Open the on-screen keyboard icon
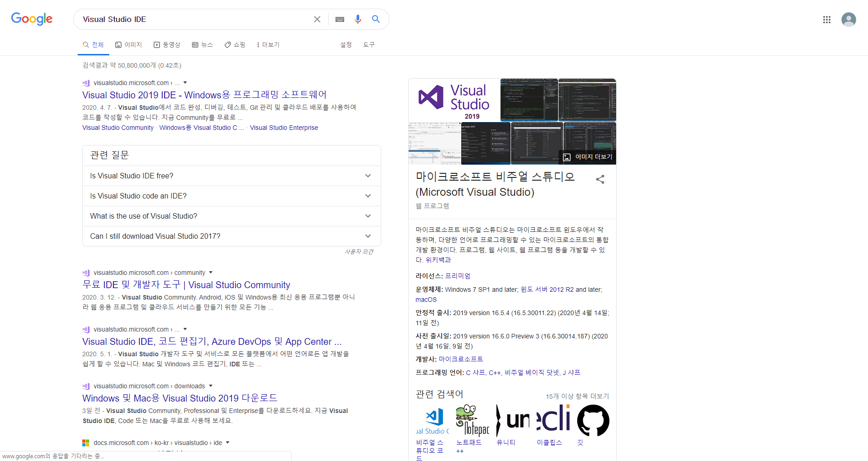868x461 pixels. [x=340, y=19]
